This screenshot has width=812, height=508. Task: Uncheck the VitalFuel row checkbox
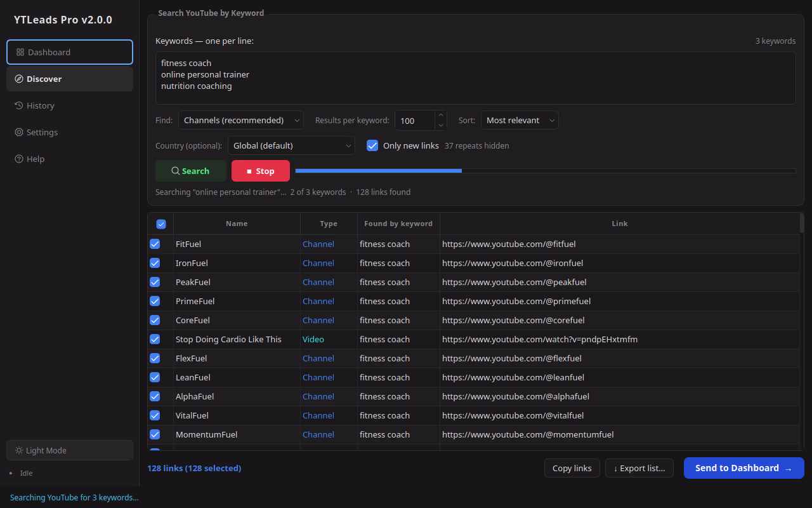(155, 415)
